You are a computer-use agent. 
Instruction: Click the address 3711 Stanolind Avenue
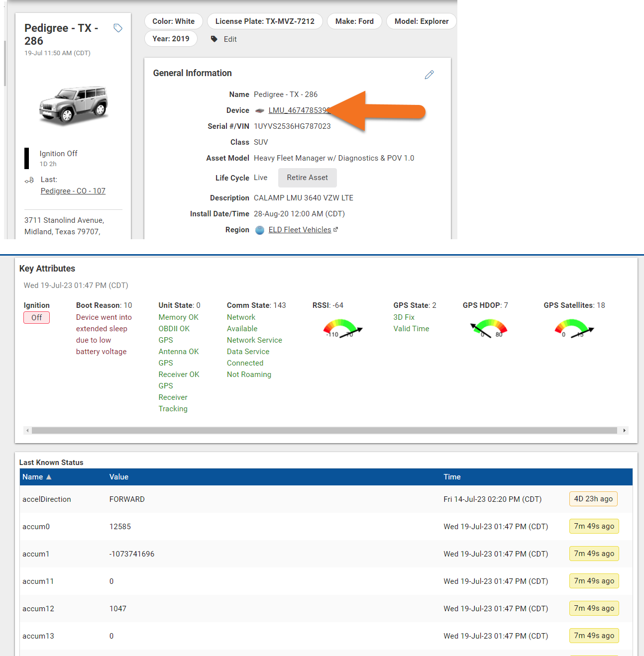[x=64, y=220]
